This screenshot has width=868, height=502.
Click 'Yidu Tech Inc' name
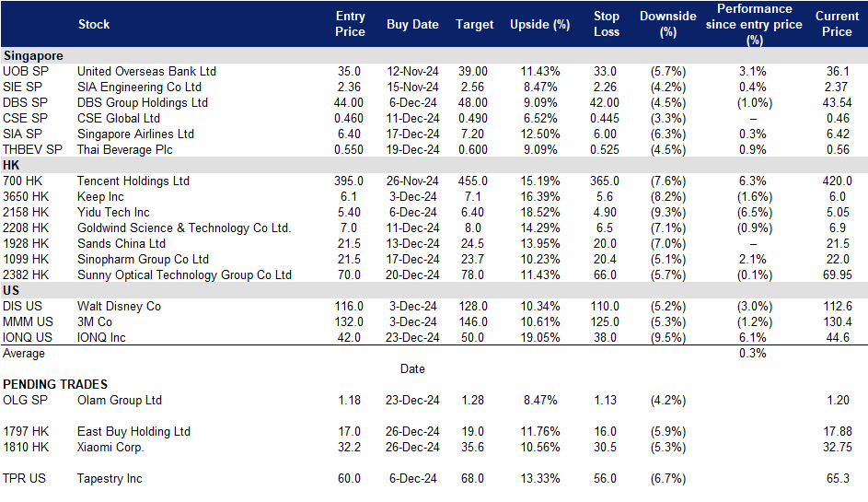[113, 212]
